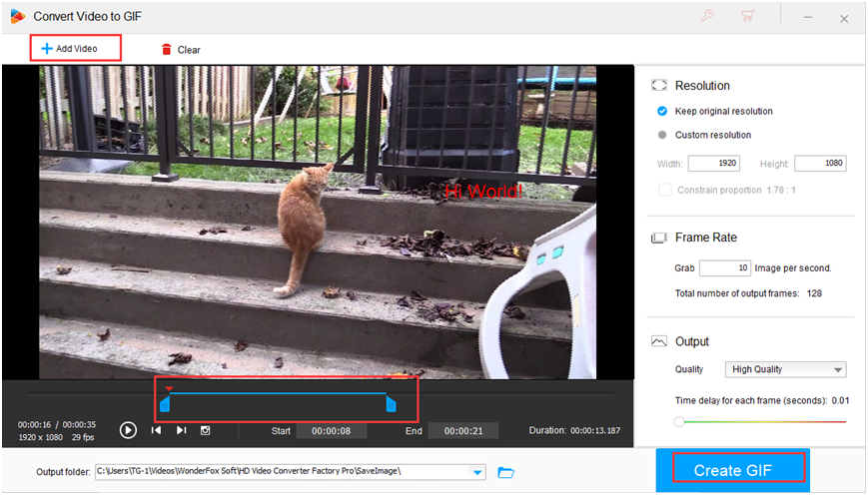Step to the previous frame
This screenshot has height=495, width=868.
[x=157, y=430]
